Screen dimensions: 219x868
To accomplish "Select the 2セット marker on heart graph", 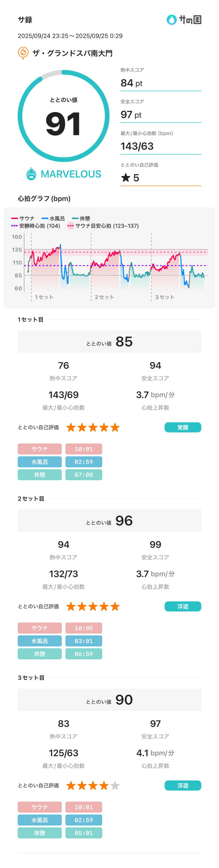I will pos(104,297).
